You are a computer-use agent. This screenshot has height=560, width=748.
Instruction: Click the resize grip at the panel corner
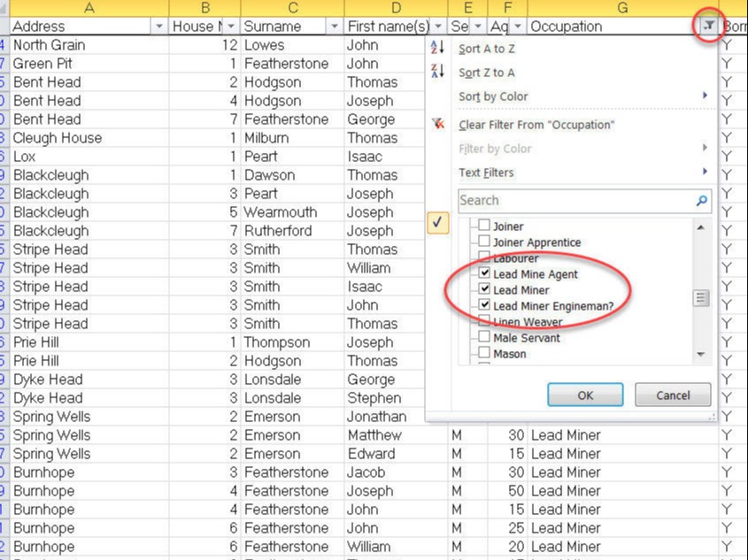click(711, 415)
